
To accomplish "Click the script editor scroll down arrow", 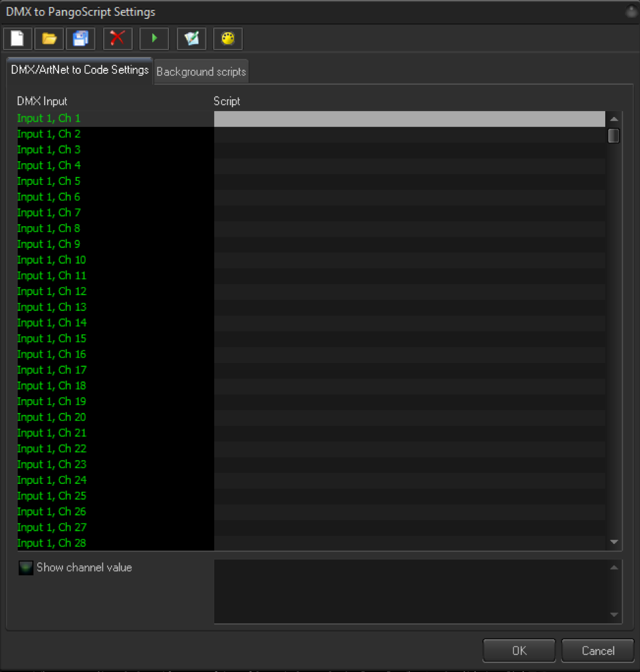I will click(x=614, y=615).
